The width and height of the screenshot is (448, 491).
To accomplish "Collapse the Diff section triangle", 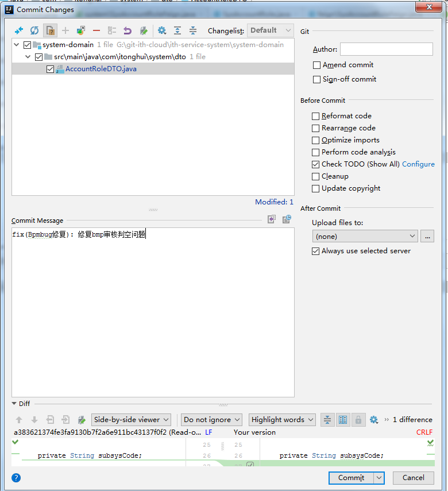I will pyautogui.click(x=14, y=404).
